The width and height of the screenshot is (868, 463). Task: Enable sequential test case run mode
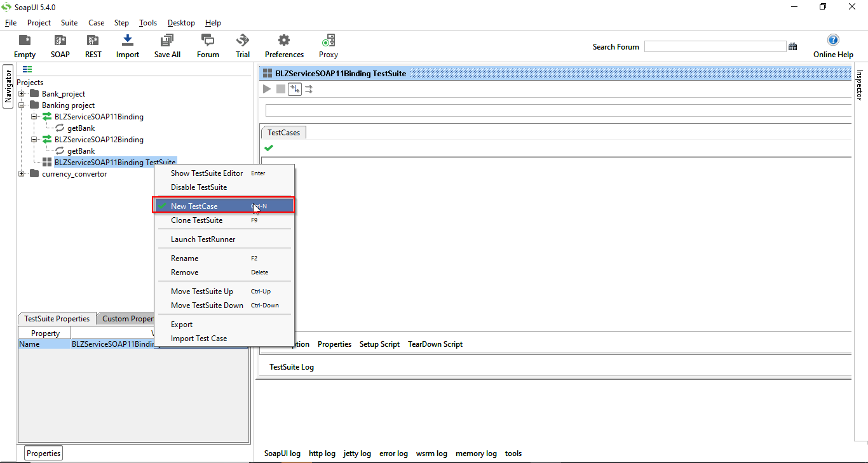point(294,89)
